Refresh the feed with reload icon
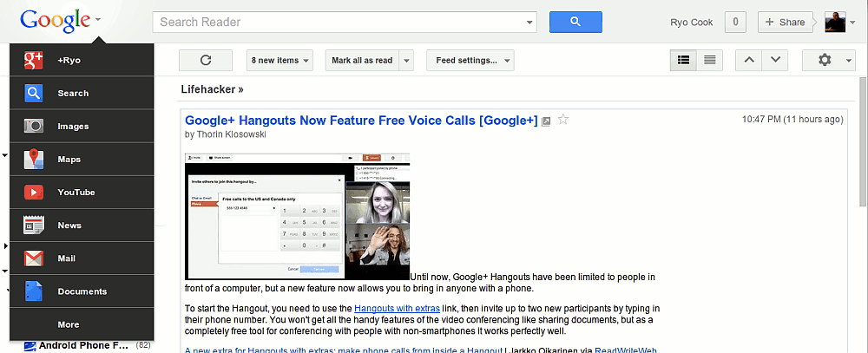Image resolution: width=868 pixels, height=353 pixels. click(x=206, y=61)
